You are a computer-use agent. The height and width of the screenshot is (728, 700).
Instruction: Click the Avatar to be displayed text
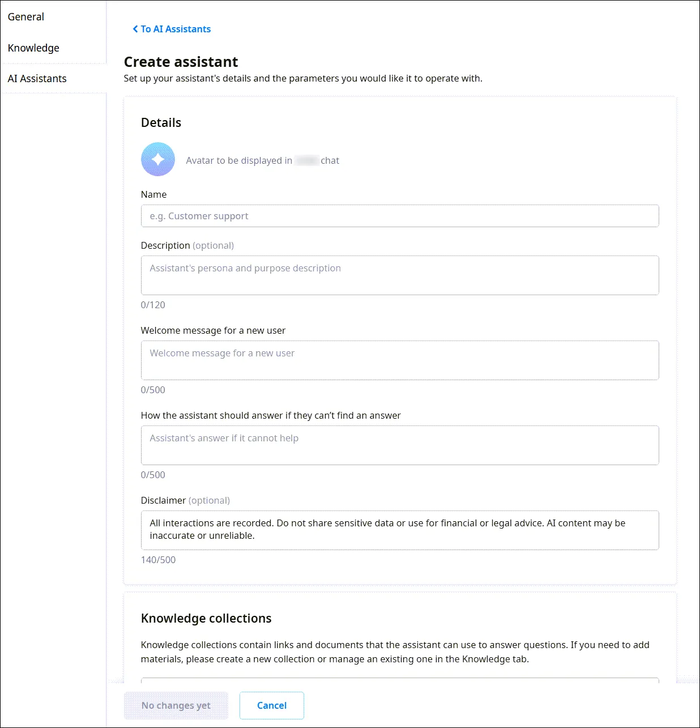[262, 160]
